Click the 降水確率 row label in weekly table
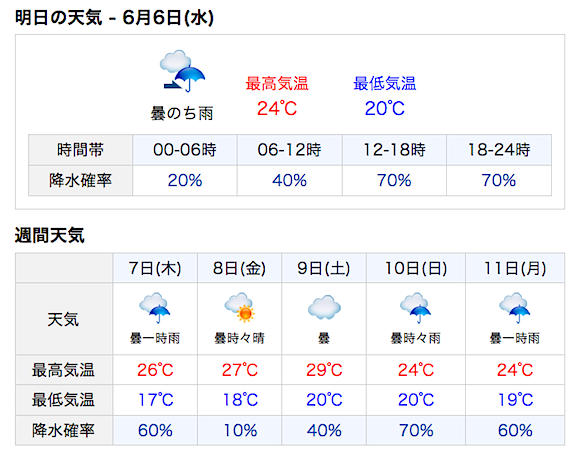The height and width of the screenshot is (453, 576). [x=63, y=430]
